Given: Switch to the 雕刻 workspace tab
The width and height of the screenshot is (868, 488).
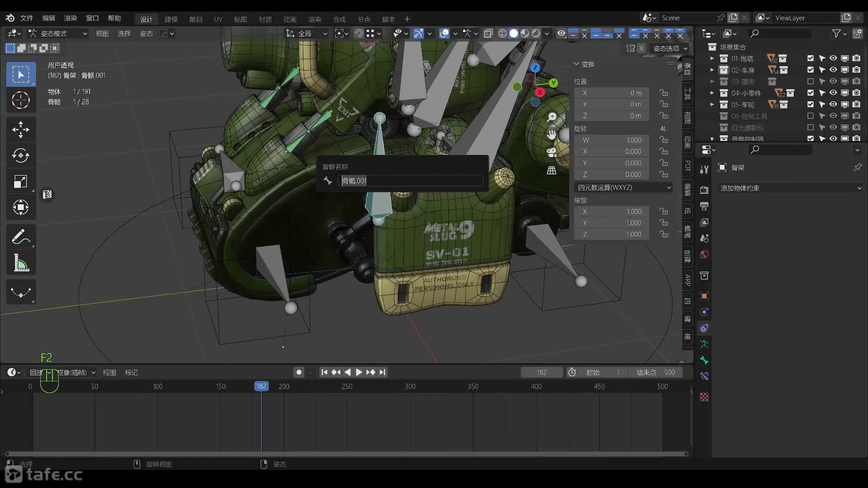Looking at the screenshot, I should coord(196,19).
